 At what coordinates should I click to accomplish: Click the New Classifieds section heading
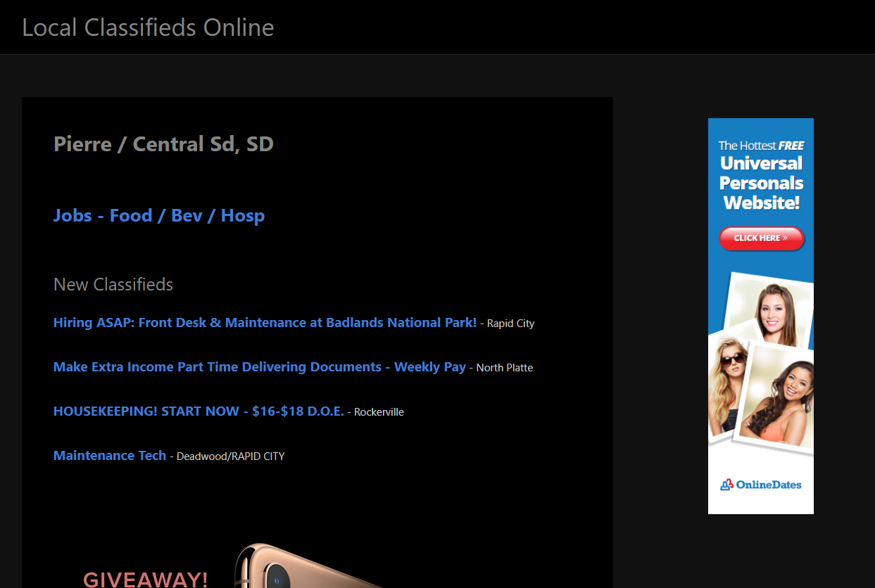click(113, 285)
